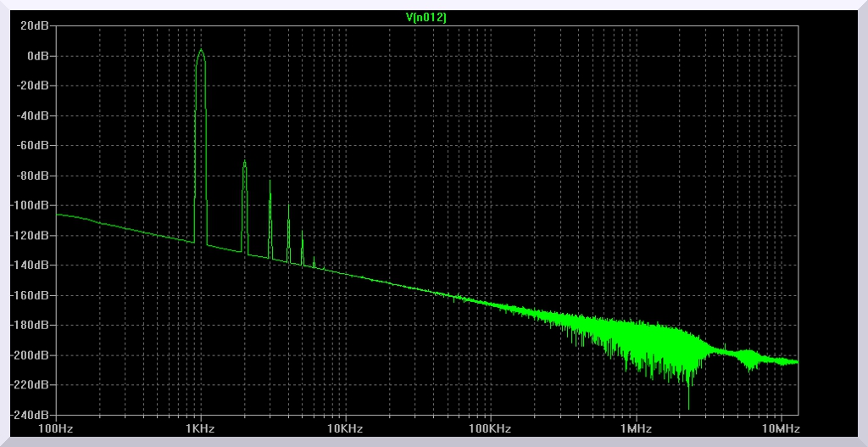868x447 pixels.
Task: Click the 20dB vertical axis label
Action: (x=35, y=25)
